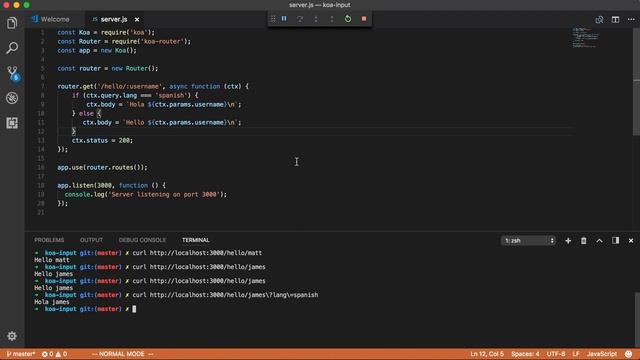This screenshot has width=640, height=360.
Task: Kill terminal with trash icon
Action: (584, 241)
